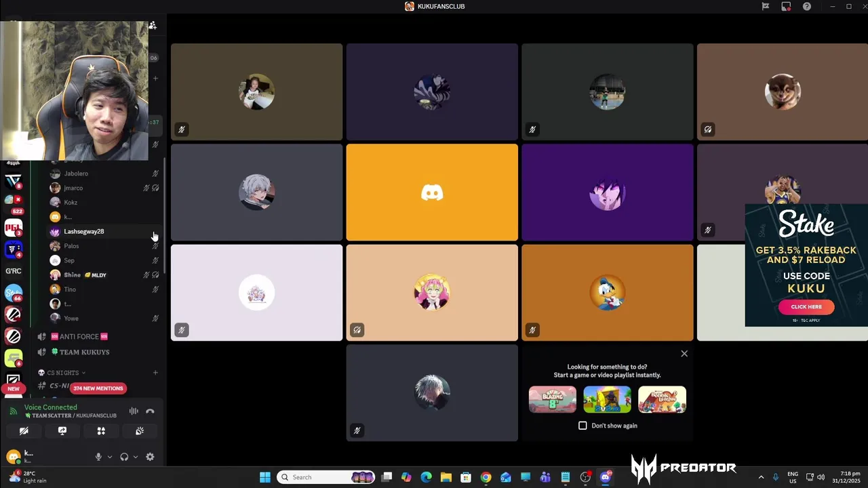Select the orange Discord-logo participant tile
Image resolution: width=868 pixels, height=488 pixels.
[x=432, y=192]
